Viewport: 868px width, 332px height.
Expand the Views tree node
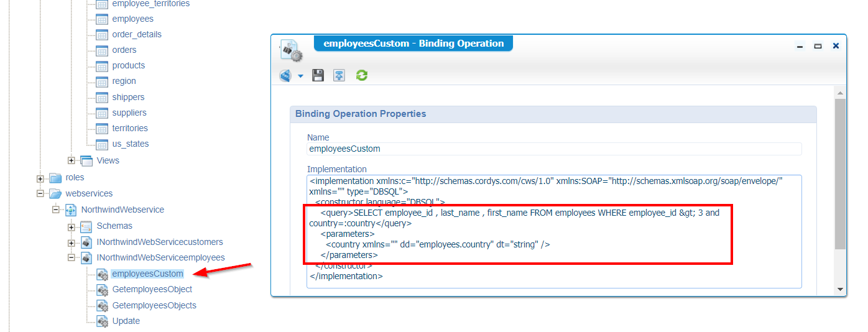[x=72, y=160]
